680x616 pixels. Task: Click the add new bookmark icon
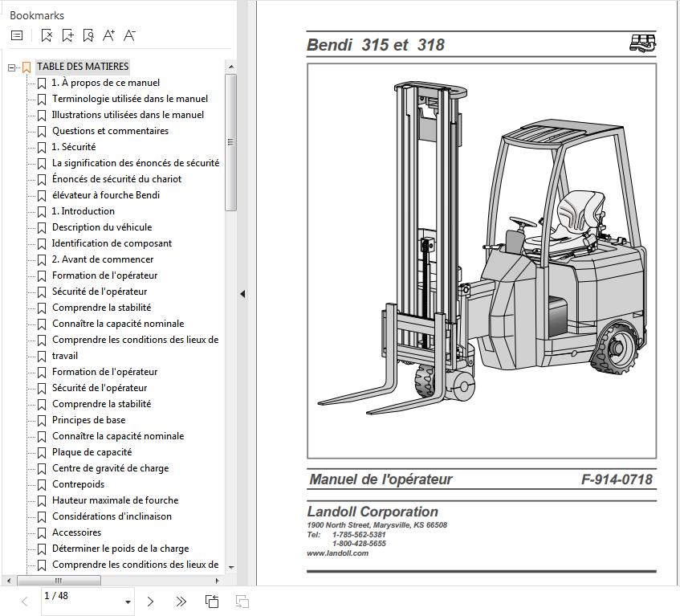pos(67,35)
